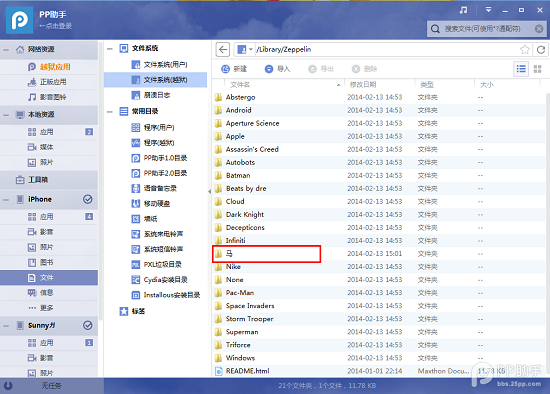Sort by 修改日期 column header
The height and width of the screenshot is (394, 550).
click(363, 85)
